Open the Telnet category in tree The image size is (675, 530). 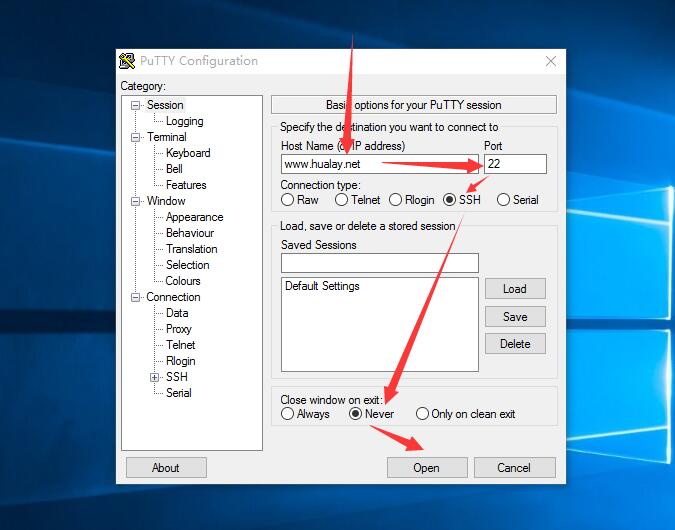pyautogui.click(x=180, y=345)
